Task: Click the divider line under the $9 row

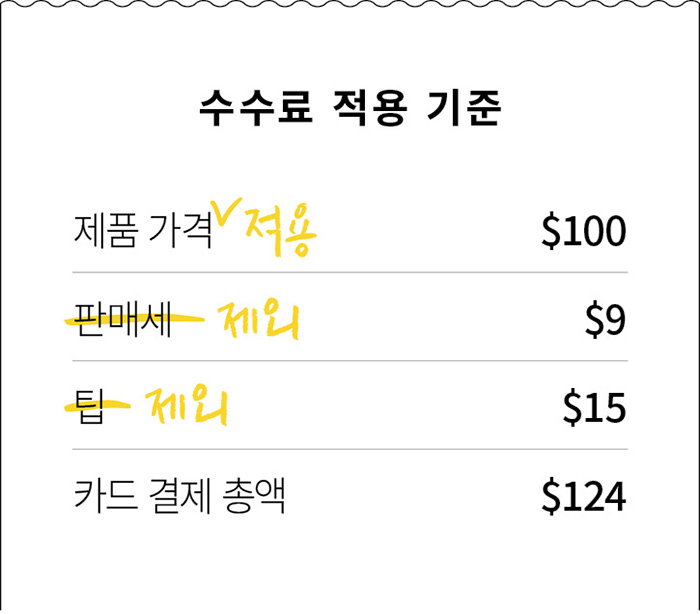Action: click(x=350, y=361)
